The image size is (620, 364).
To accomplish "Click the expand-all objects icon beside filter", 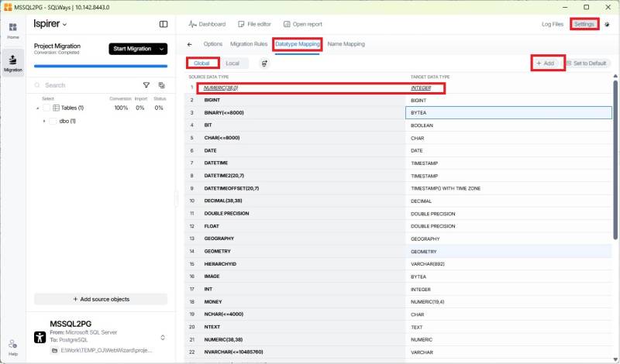I will pyautogui.click(x=162, y=85).
